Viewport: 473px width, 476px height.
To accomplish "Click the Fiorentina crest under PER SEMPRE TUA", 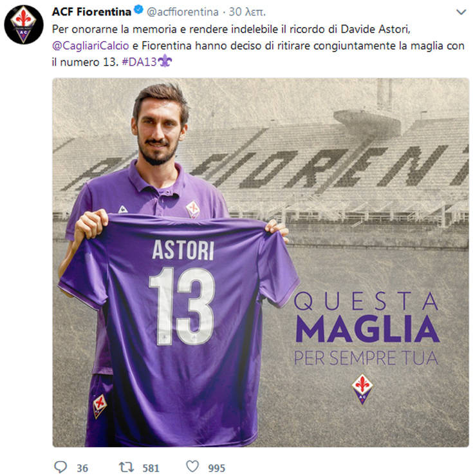I will pos(362,389).
